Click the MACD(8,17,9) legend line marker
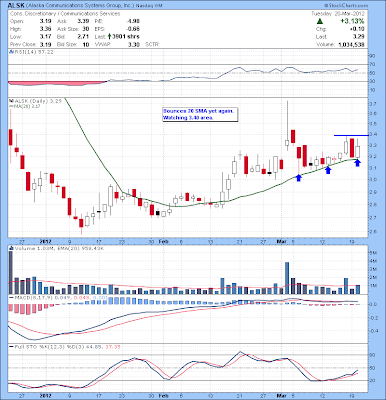Image resolution: width=386 pixels, height=400 pixels. pyautogui.click(x=11, y=297)
